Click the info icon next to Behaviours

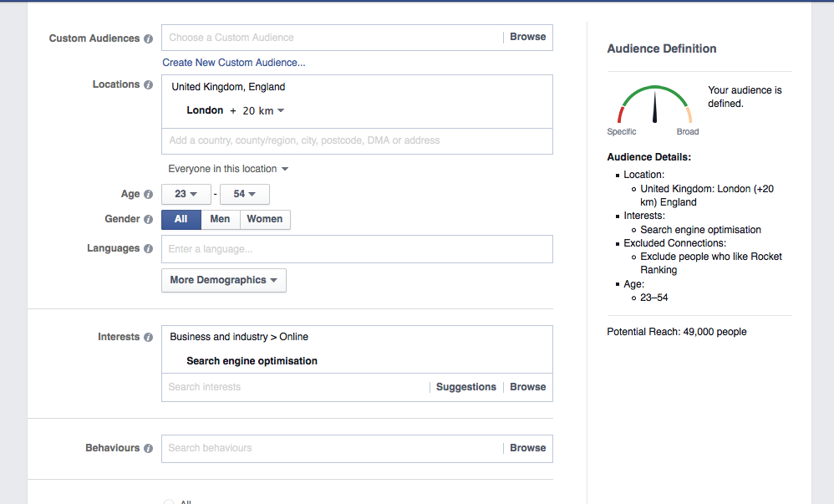click(149, 448)
